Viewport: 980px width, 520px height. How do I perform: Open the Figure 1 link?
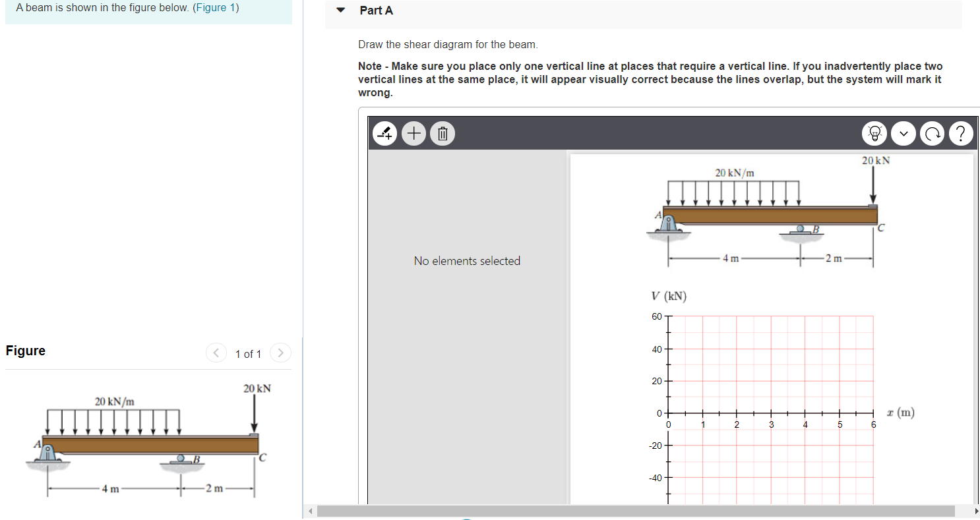pos(216,7)
